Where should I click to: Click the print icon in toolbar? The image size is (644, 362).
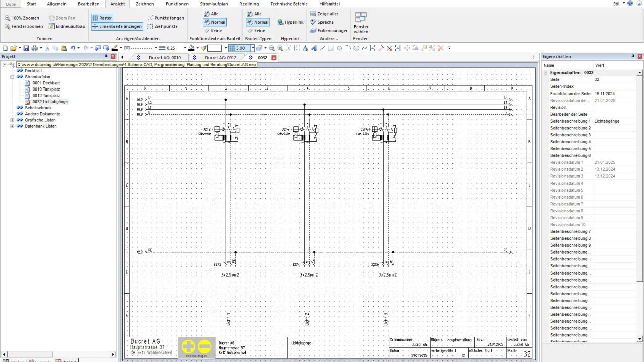34,48
